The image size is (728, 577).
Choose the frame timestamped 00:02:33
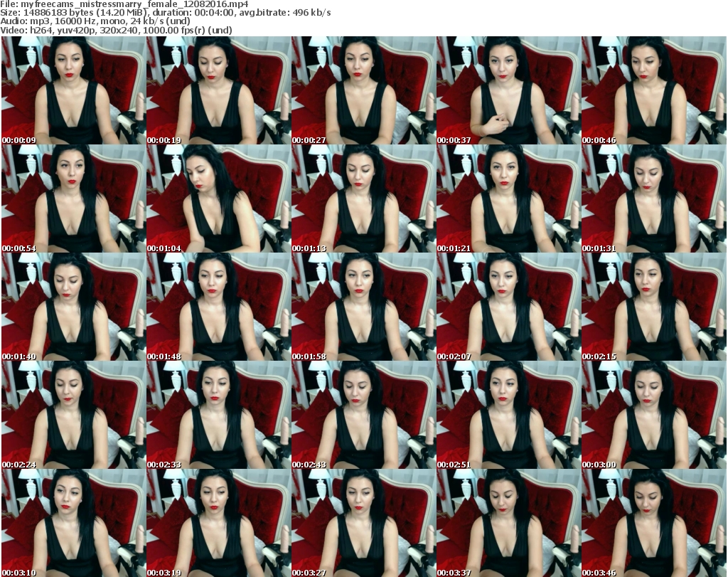(x=219, y=415)
